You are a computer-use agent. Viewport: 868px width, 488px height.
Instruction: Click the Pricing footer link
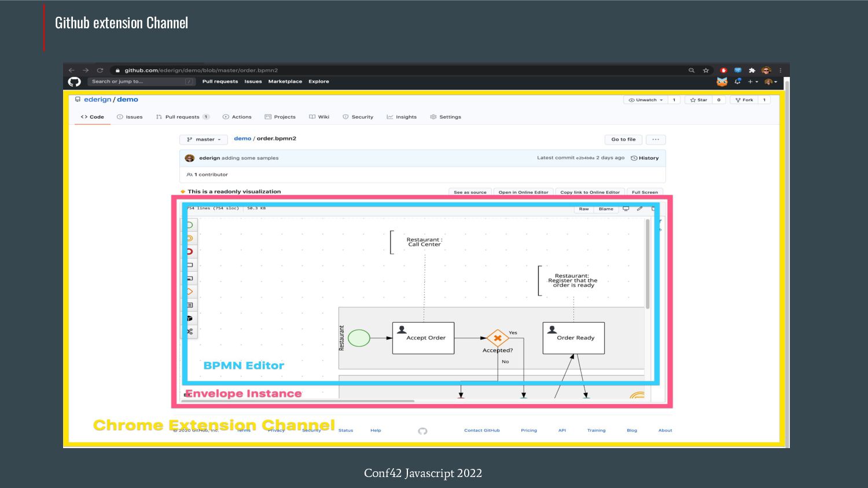529,430
